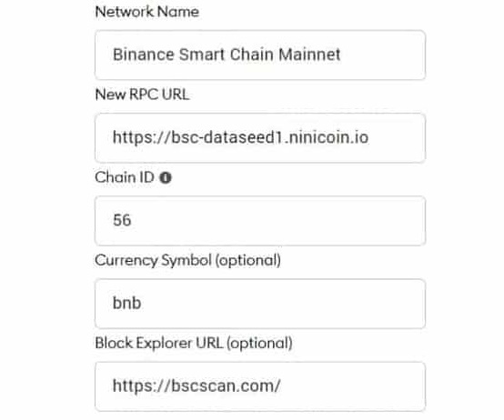Click the word Smart in network name
This screenshot has height=420, width=504.
click(202, 55)
